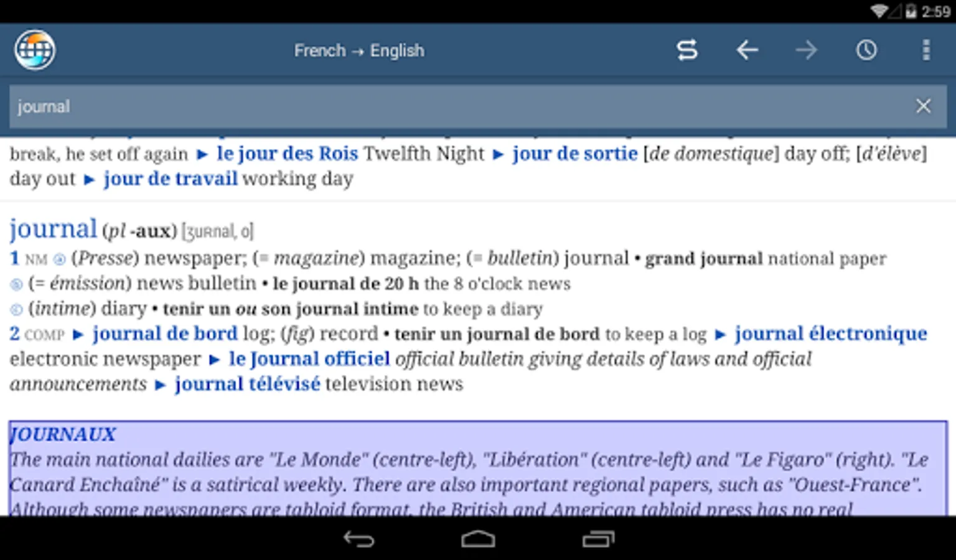Tap the circled marker before "(= émission)"
956x560 pixels.
[16, 285]
